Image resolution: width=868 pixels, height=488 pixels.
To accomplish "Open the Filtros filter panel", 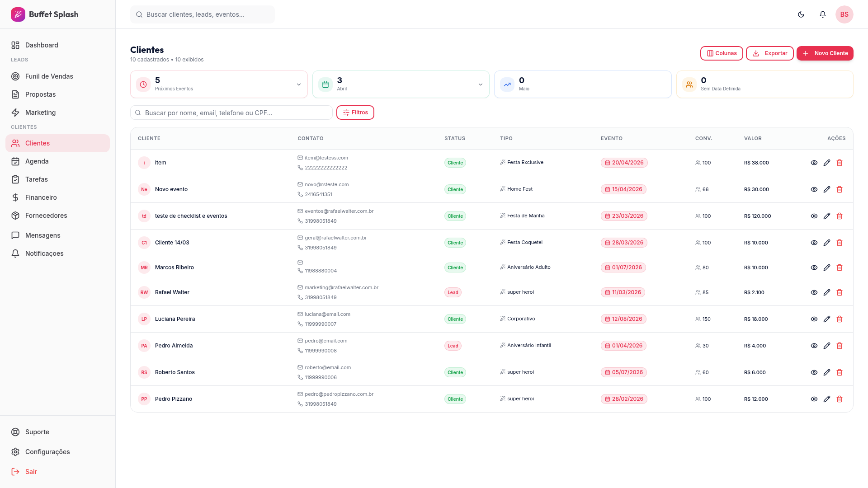I will tap(355, 113).
